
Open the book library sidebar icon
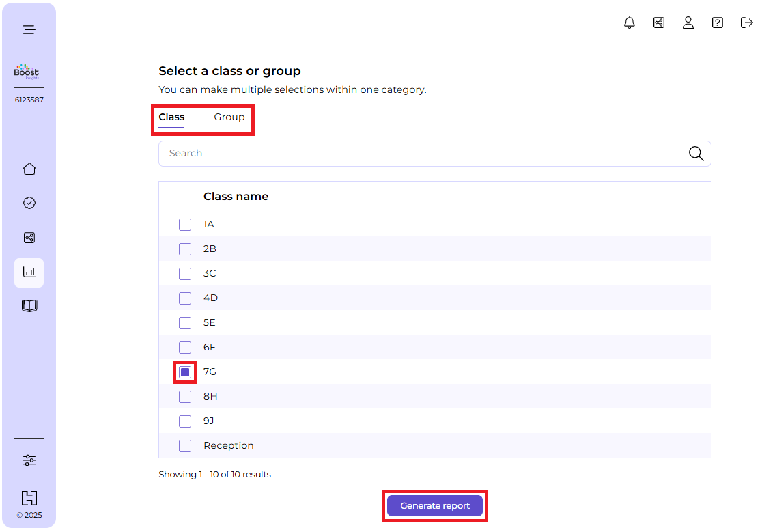[29, 306]
